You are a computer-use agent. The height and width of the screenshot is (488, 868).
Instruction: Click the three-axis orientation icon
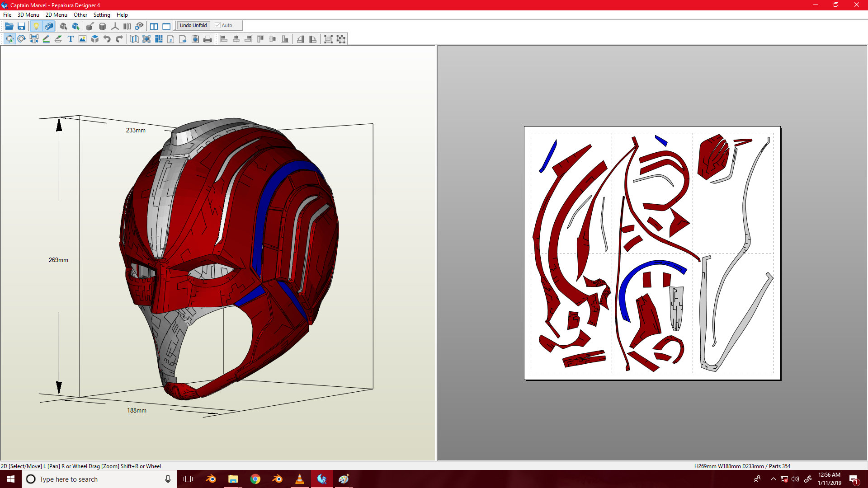tap(115, 26)
